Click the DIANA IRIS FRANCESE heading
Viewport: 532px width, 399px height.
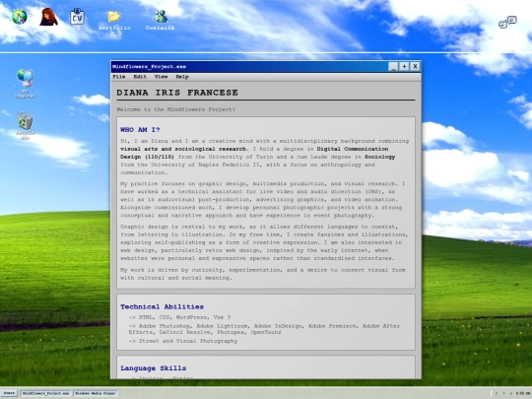tap(177, 93)
